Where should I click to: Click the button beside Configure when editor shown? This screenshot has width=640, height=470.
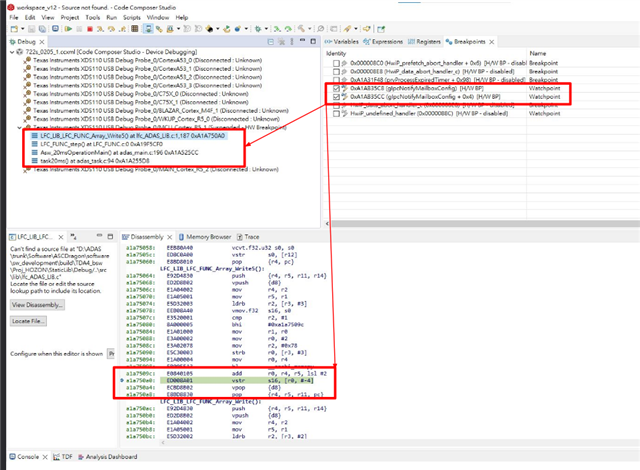click(111, 354)
